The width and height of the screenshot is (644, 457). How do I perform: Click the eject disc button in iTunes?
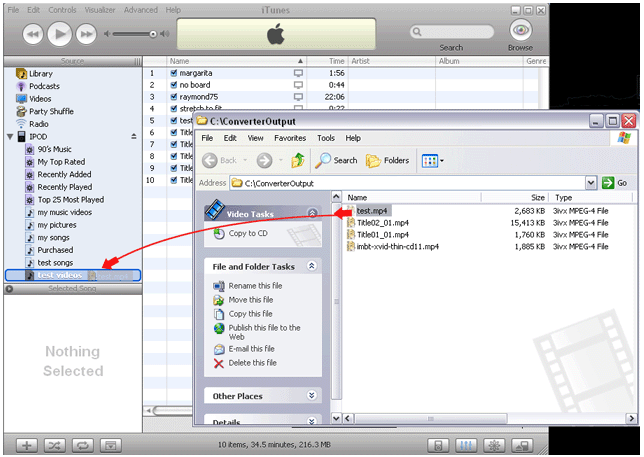pyautogui.click(x=522, y=446)
